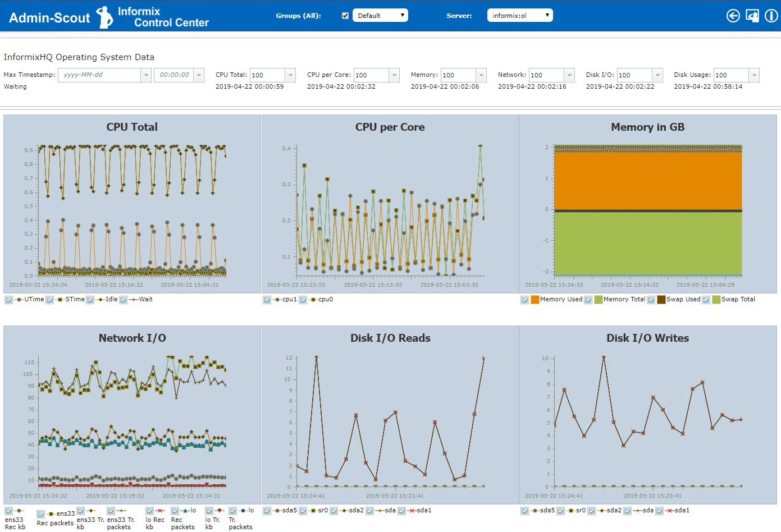Viewport: 781px width, 532px height.
Task: Click the Memory in GB chart title
Action: [x=647, y=127]
